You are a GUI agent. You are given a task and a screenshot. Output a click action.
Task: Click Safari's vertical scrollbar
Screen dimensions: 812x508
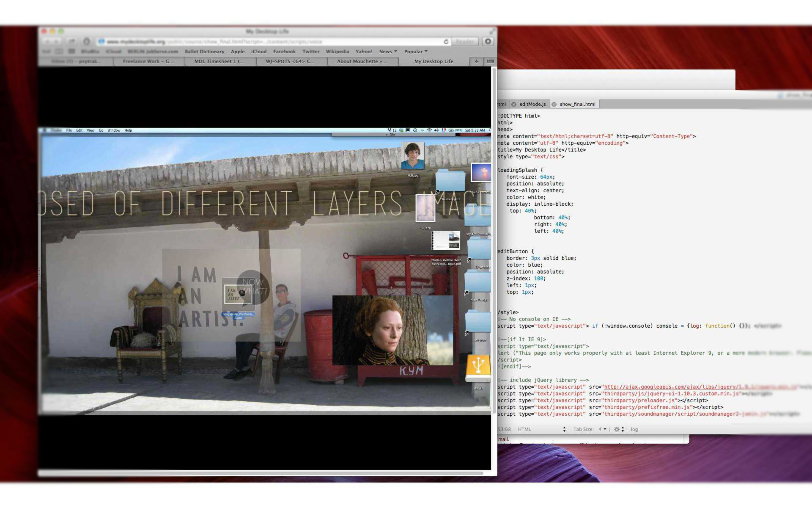click(494, 241)
